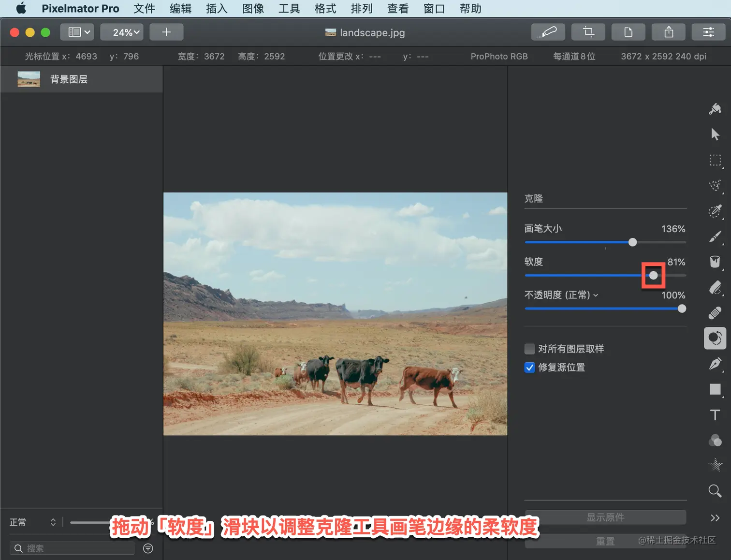
Task: Select the Erase tool
Action: click(715, 287)
